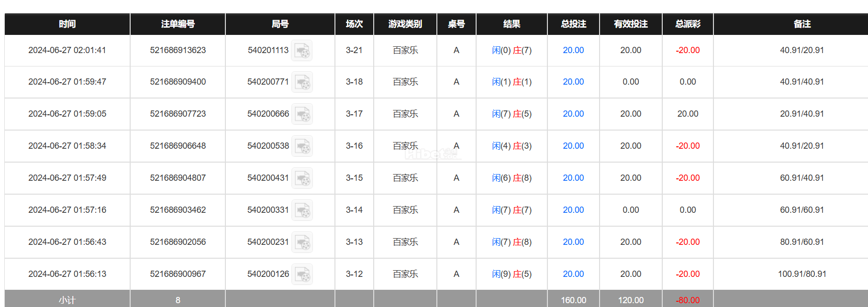Image resolution: width=868 pixels, height=307 pixels.
Task: Click the 小计 subtotal label
Action: (x=67, y=300)
